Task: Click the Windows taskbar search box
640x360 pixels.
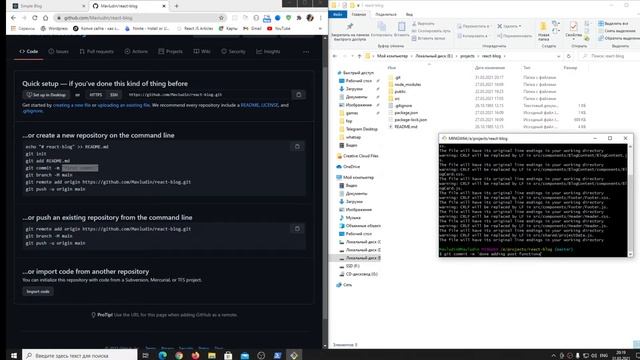Action: pos(80,356)
